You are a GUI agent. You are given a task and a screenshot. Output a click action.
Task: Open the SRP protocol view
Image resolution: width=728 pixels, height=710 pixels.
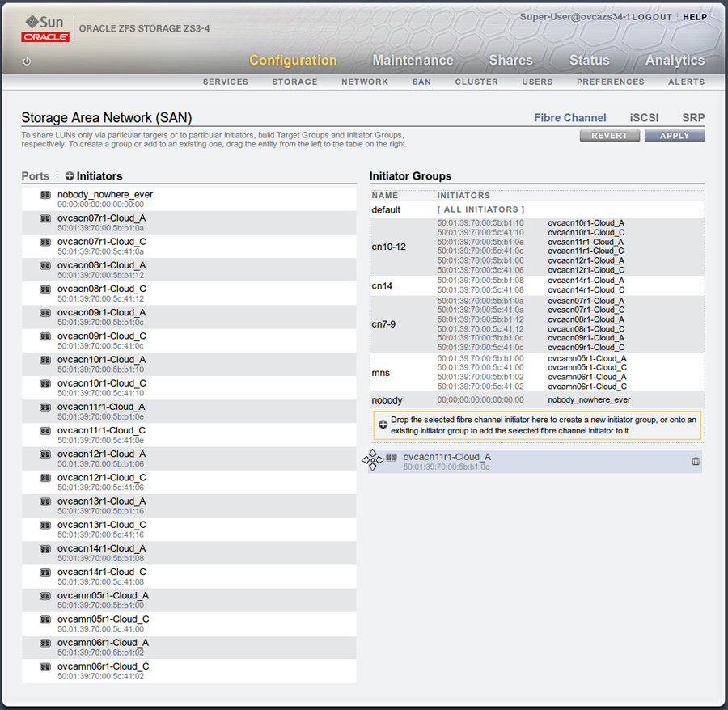[x=693, y=117]
